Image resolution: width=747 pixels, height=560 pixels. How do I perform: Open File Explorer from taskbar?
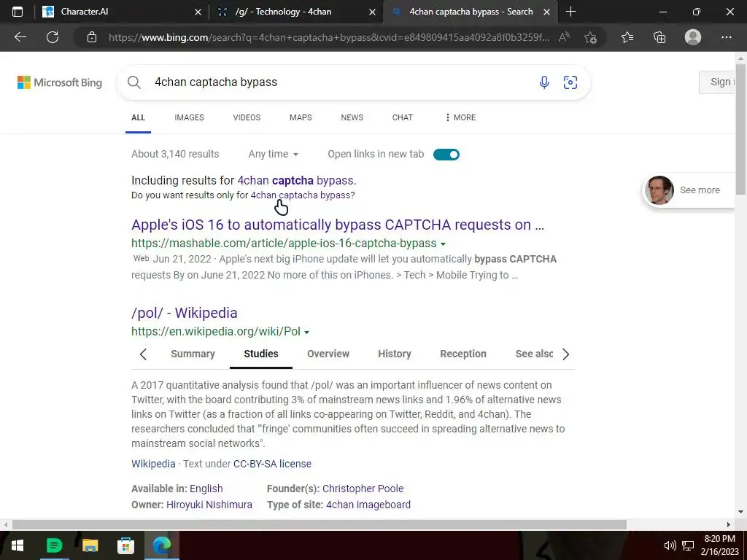coord(90,545)
